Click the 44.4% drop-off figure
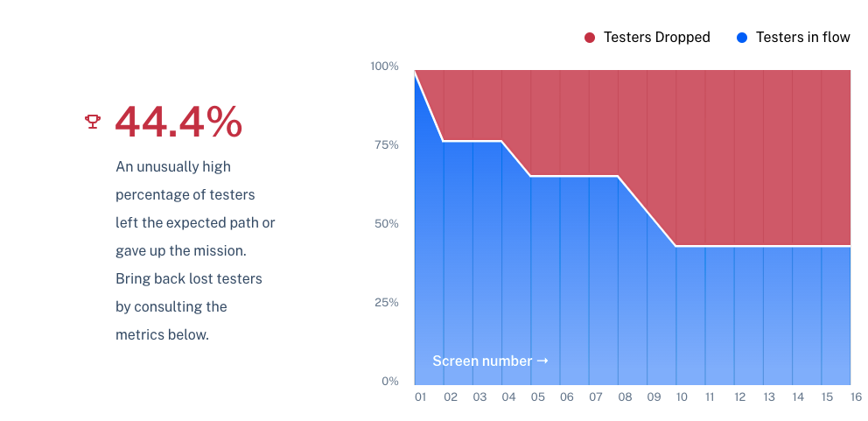This screenshot has width=868, height=421. [x=178, y=122]
